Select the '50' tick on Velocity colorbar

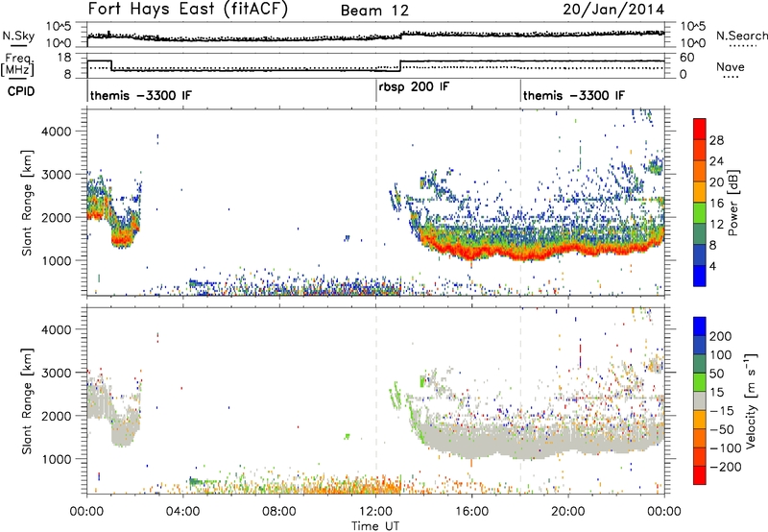coord(716,374)
